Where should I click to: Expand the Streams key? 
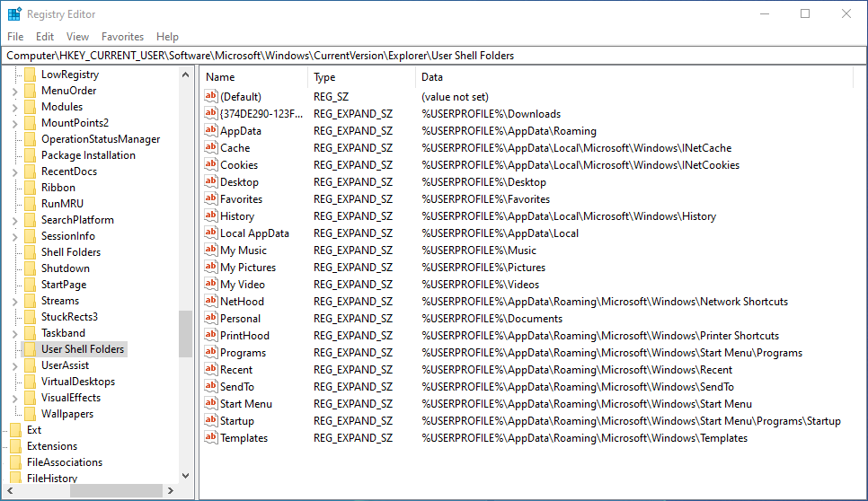coord(15,302)
